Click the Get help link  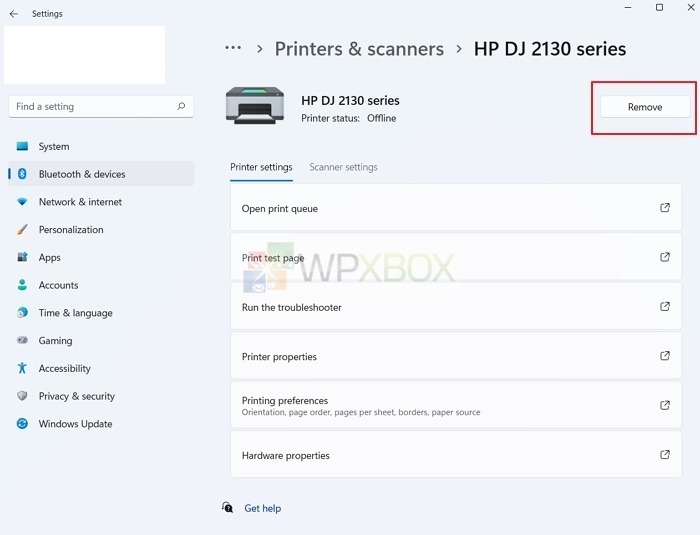[262, 508]
